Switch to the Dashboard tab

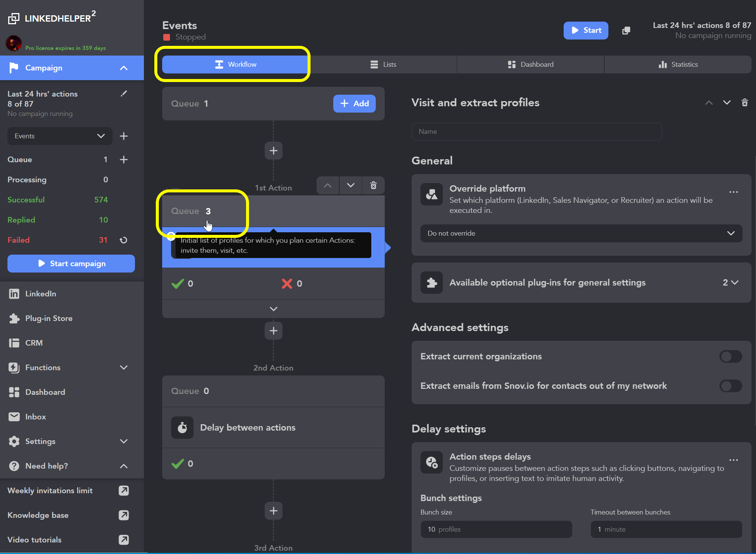pyautogui.click(x=530, y=64)
